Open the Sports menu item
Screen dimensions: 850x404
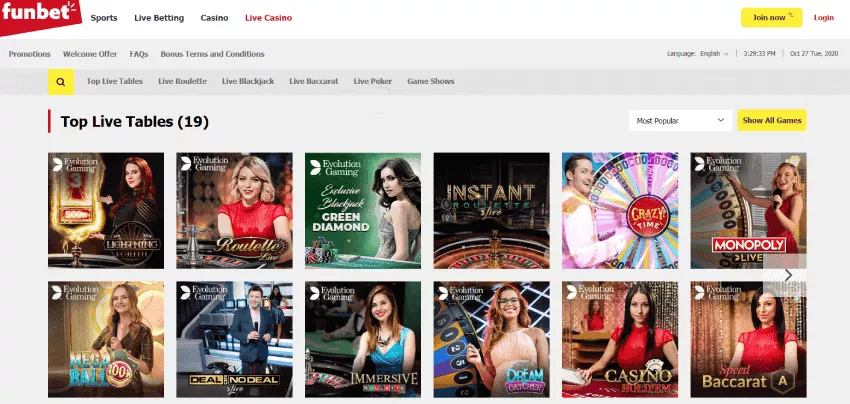click(x=103, y=18)
